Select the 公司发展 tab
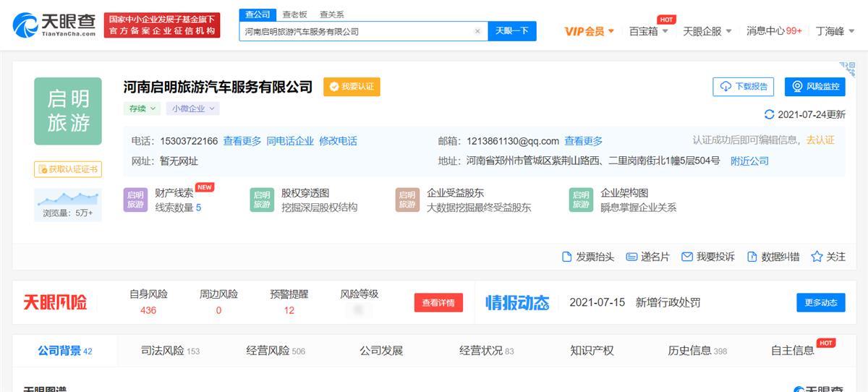868x392 pixels. click(x=381, y=351)
